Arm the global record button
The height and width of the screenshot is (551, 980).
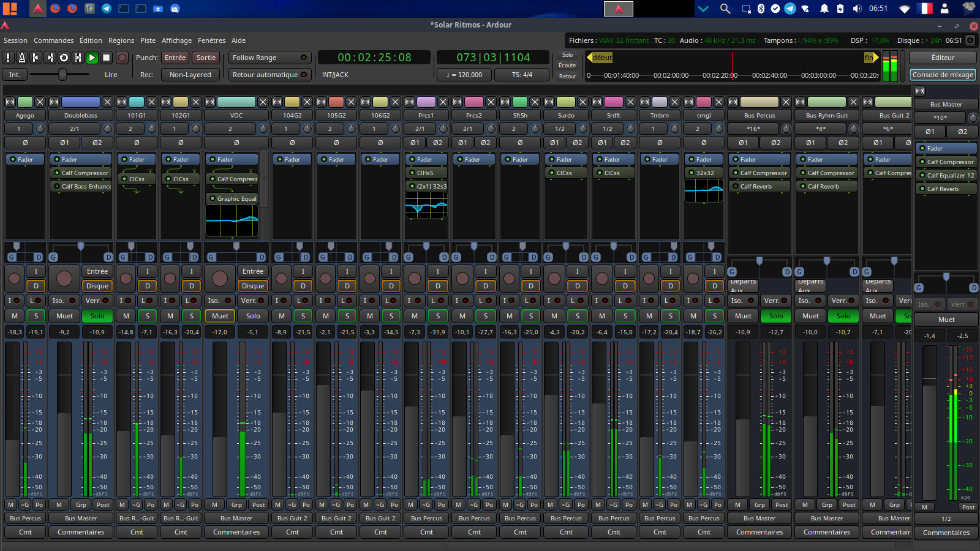point(122,58)
